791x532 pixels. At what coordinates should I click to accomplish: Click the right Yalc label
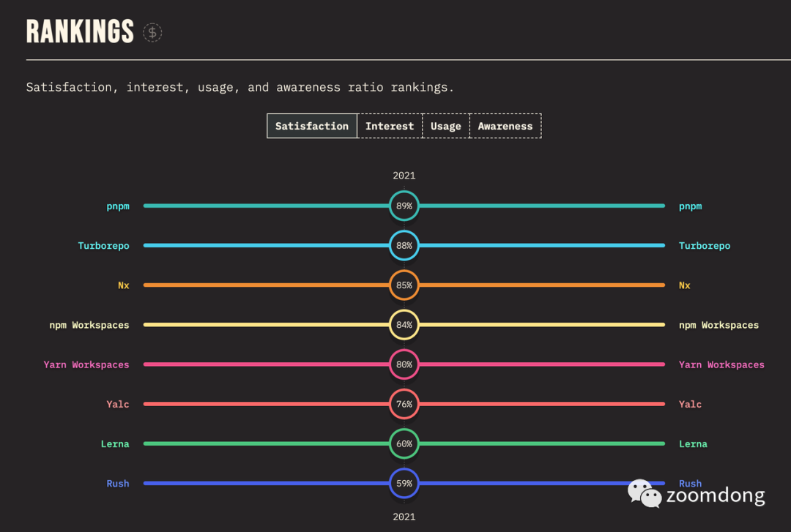pyautogui.click(x=690, y=405)
